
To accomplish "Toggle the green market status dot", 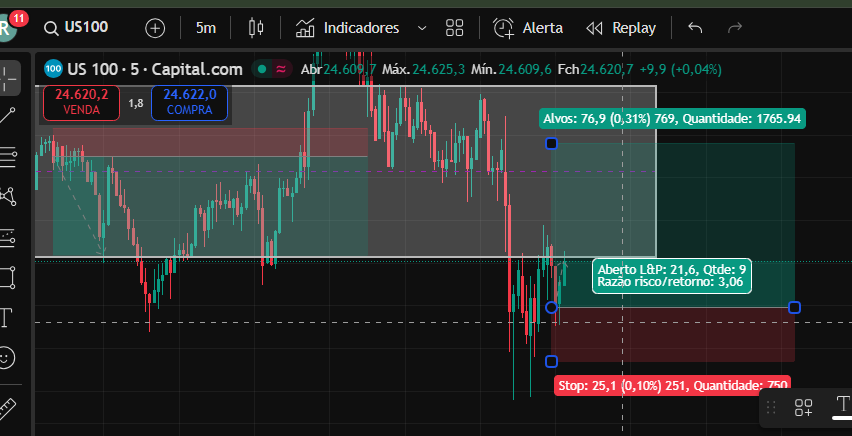I will [x=262, y=69].
